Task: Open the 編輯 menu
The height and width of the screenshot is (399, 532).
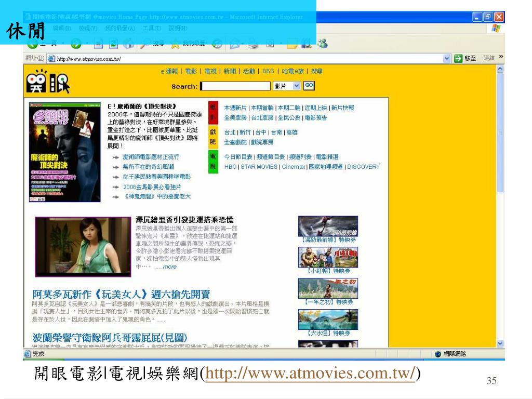Action: (x=62, y=28)
